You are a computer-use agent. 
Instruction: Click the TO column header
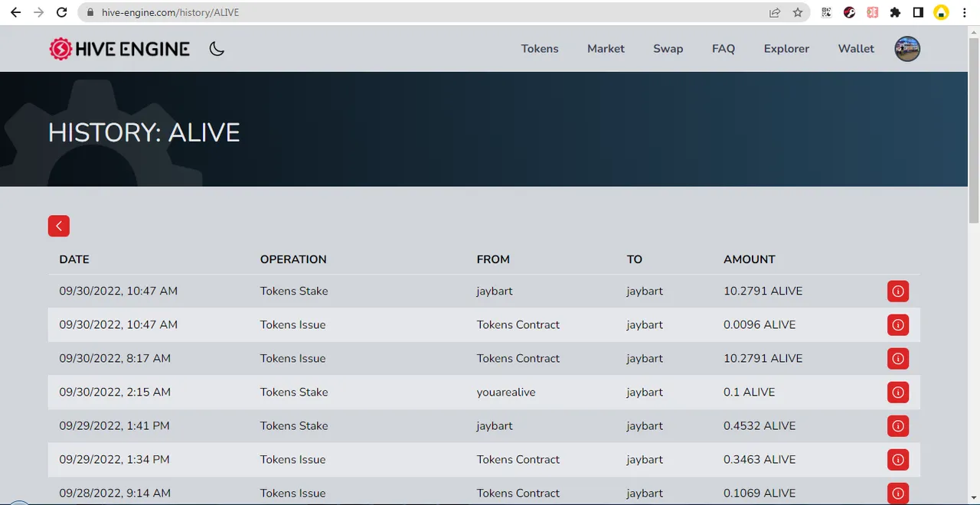point(635,259)
